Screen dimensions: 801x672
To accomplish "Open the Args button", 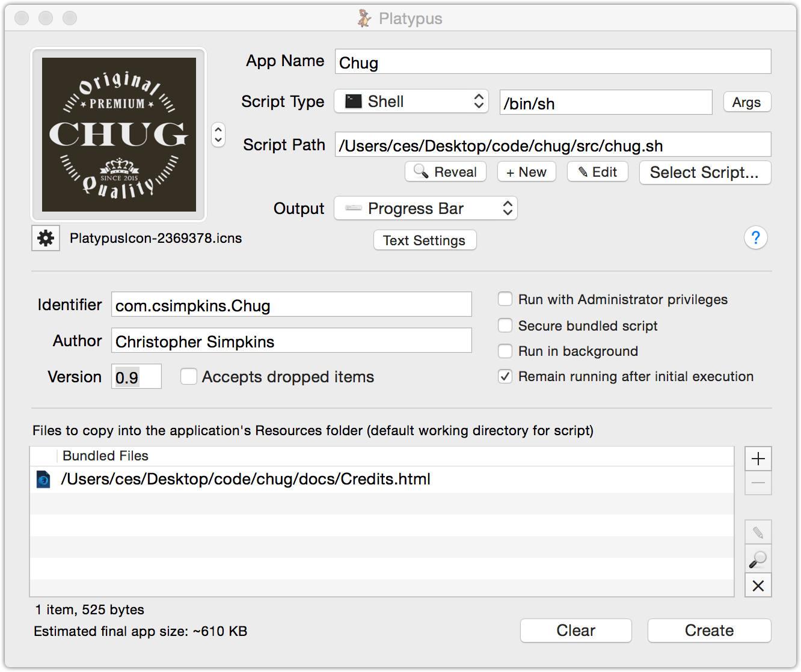I will click(x=747, y=102).
